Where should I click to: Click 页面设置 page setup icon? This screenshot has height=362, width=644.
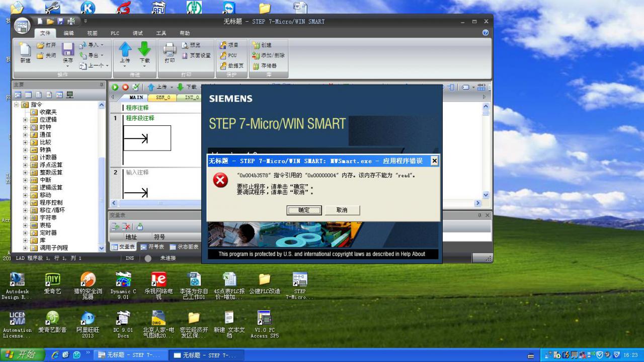pyautogui.click(x=185, y=55)
